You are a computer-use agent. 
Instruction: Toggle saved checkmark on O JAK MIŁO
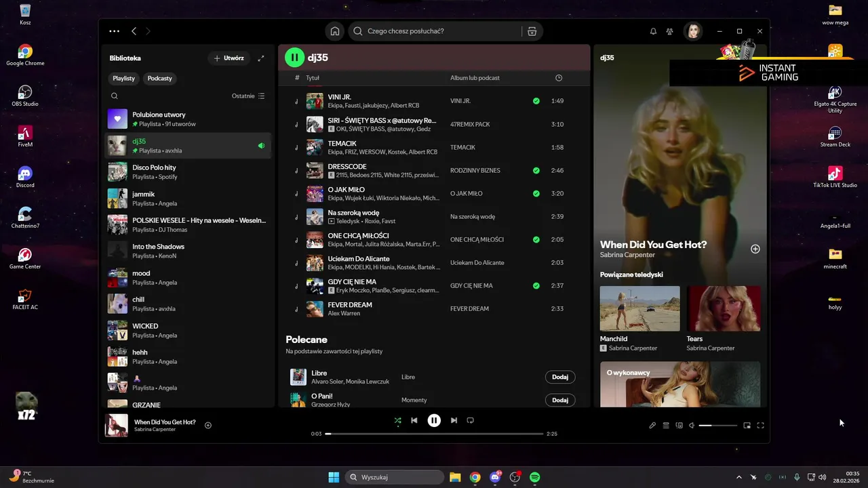click(536, 193)
